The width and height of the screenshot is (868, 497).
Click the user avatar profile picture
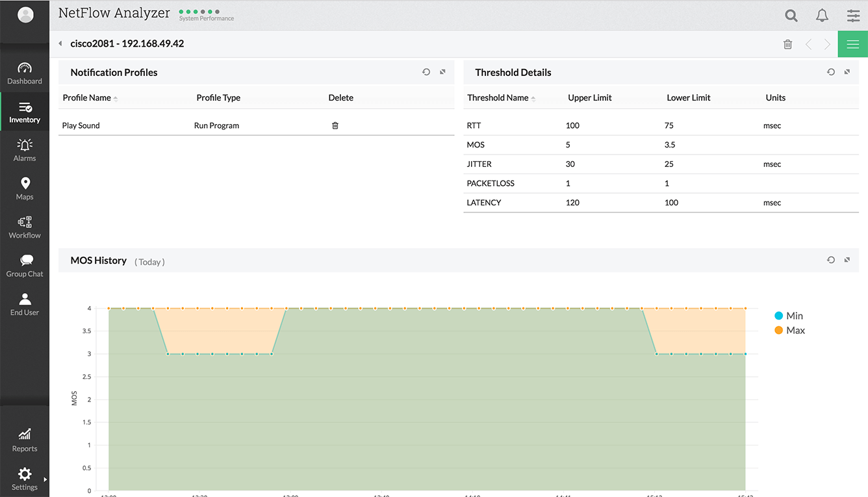(25, 15)
